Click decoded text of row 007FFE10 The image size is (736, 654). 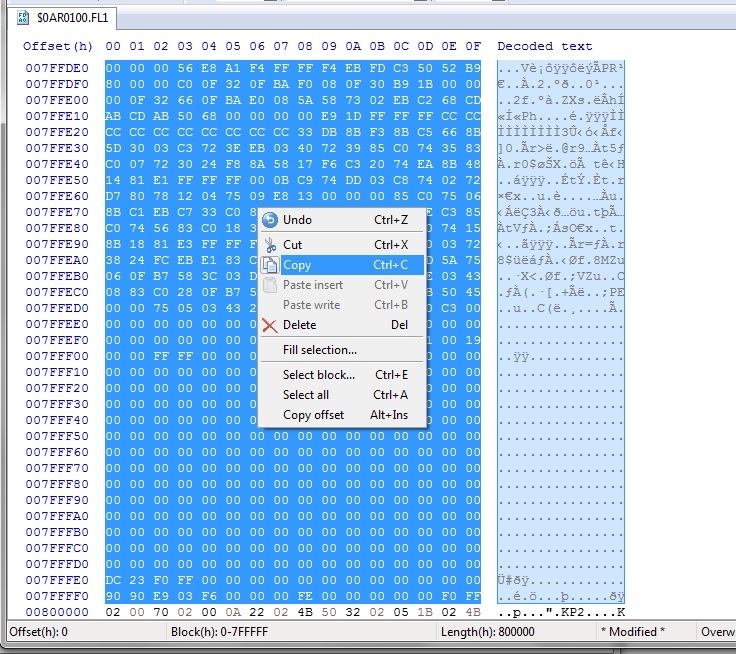pos(561,116)
